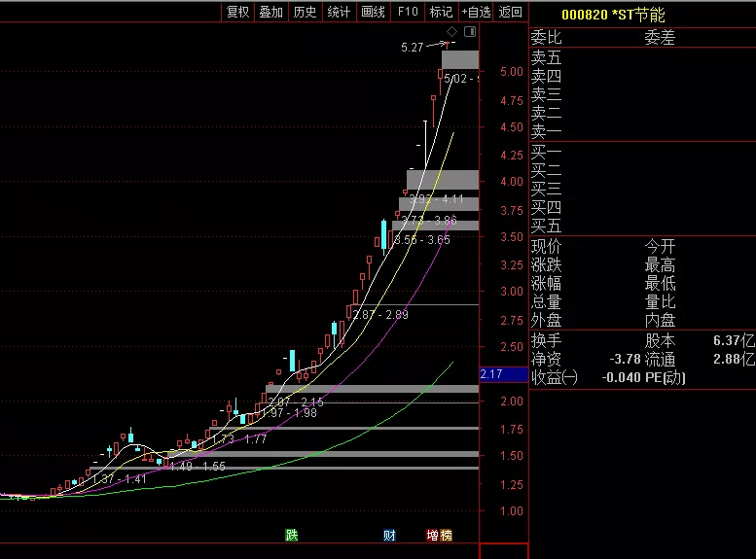
Task: Click the tall cyan candlestick near 3.50
Action: (383, 234)
